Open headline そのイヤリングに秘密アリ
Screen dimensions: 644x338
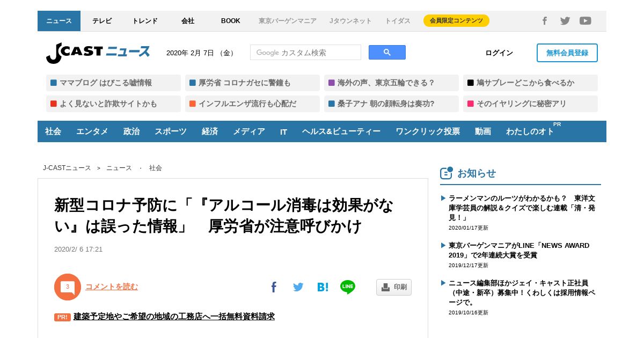tap(530, 104)
